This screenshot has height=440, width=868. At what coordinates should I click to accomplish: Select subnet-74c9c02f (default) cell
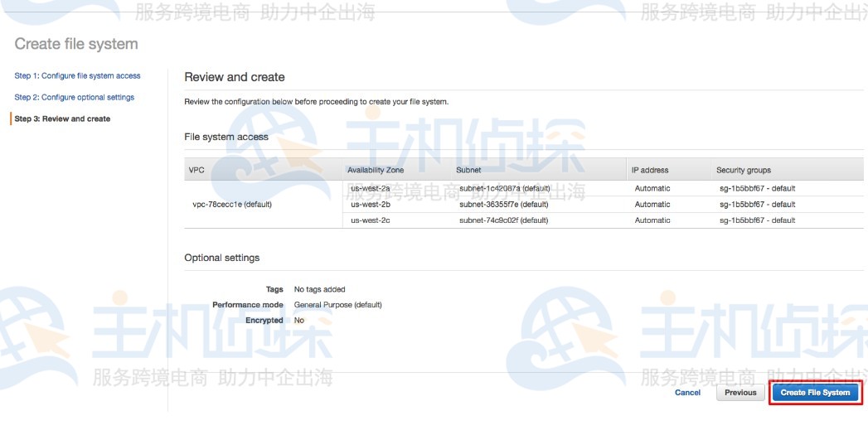[x=504, y=220]
